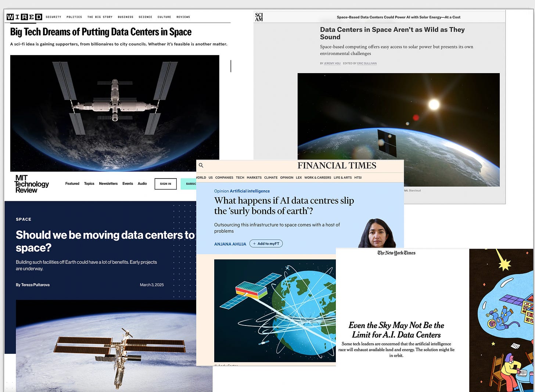Image resolution: width=535 pixels, height=392 pixels.
Task: Open Newsletters in MIT Technology Review nav
Action: click(108, 184)
